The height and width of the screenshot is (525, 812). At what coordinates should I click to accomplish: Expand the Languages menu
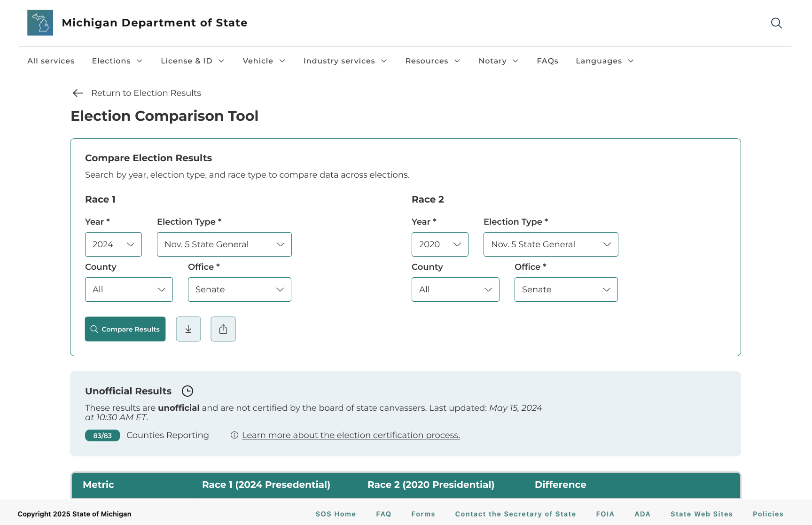pyautogui.click(x=605, y=61)
